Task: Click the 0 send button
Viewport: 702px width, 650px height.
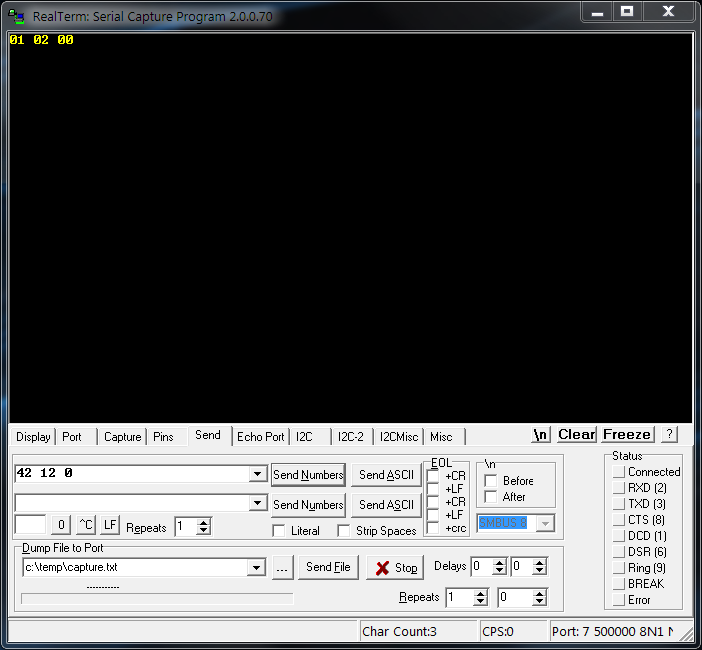Action: pyautogui.click(x=61, y=525)
